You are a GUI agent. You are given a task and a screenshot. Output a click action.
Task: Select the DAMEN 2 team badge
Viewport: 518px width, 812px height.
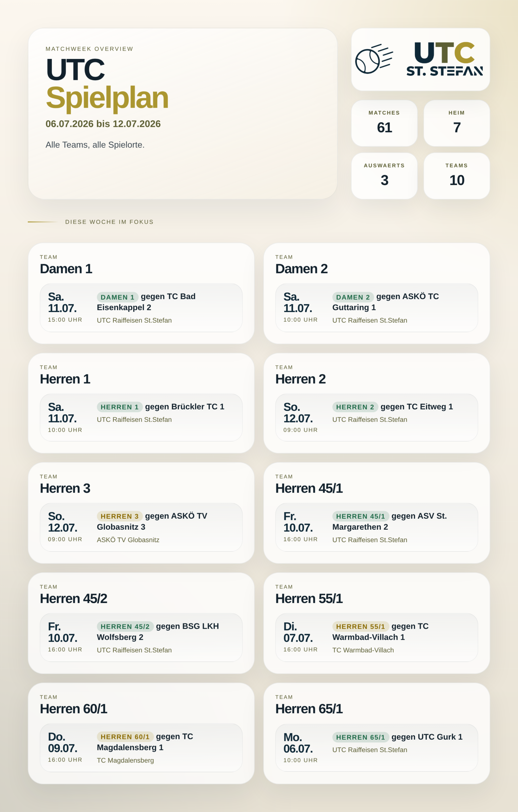tap(353, 297)
